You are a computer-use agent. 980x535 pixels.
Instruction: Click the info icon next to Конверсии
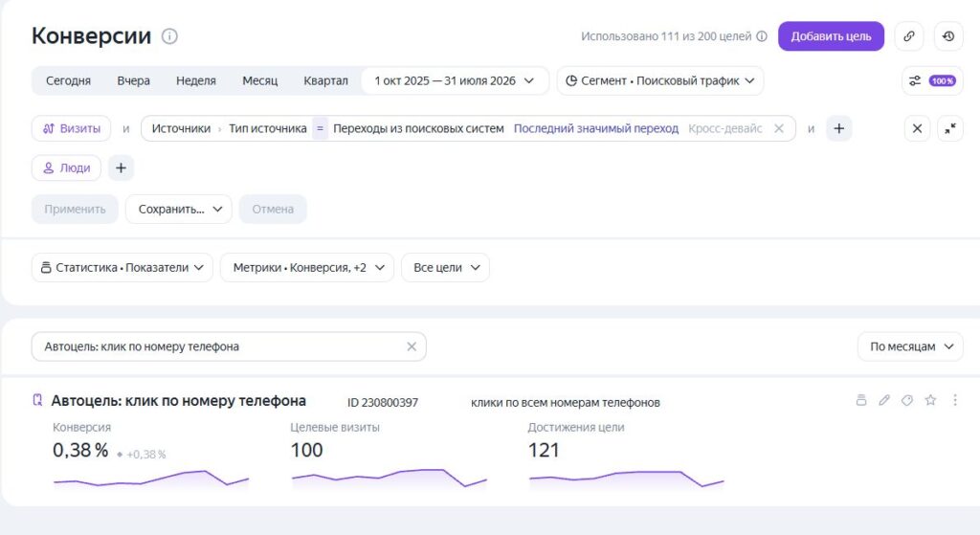[169, 36]
